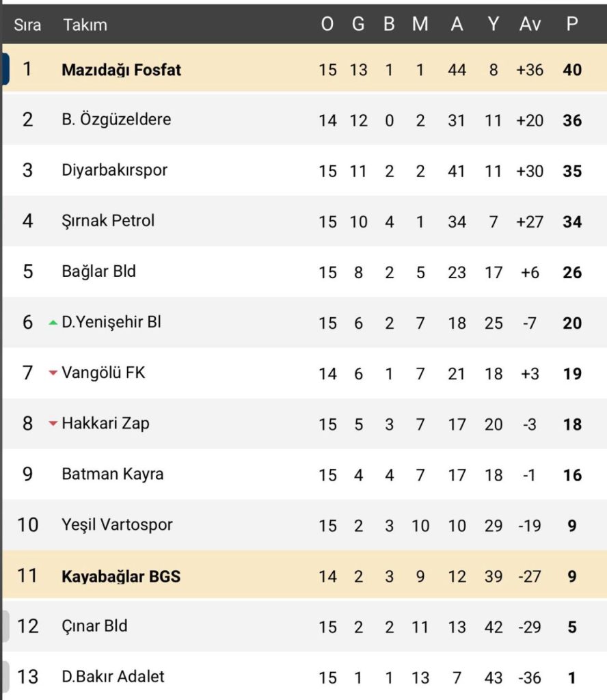The image size is (607, 700).
Task: Click the red down arrow beside Vangölü FK
Action: tap(53, 373)
